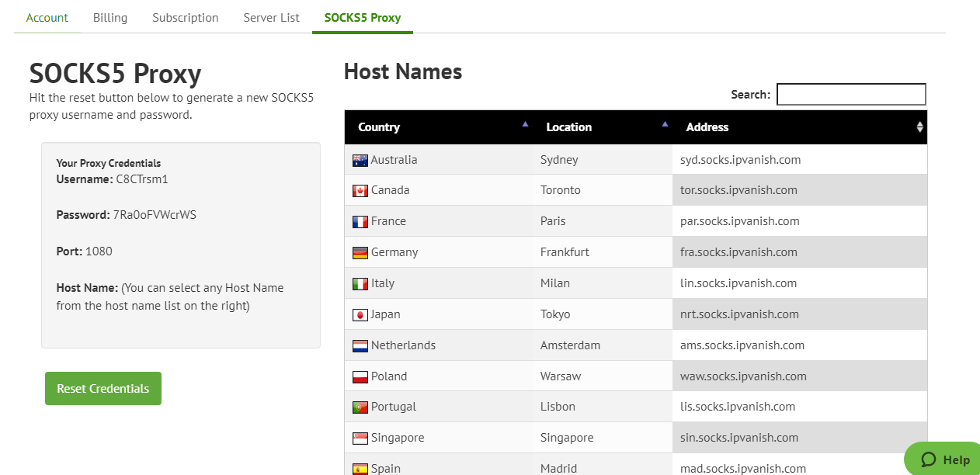Sort the table by Country column
This screenshot has height=475, width=980.
[x=439, y=127]
